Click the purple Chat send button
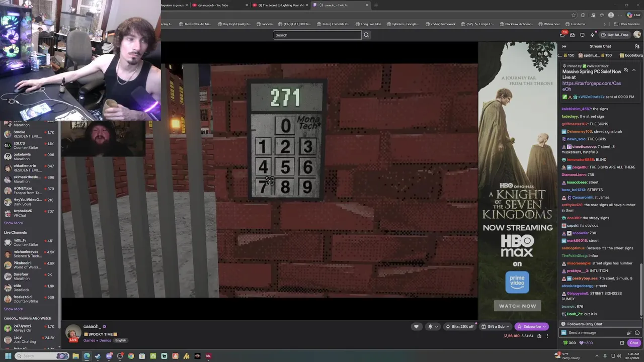 (x=634, y=343)
